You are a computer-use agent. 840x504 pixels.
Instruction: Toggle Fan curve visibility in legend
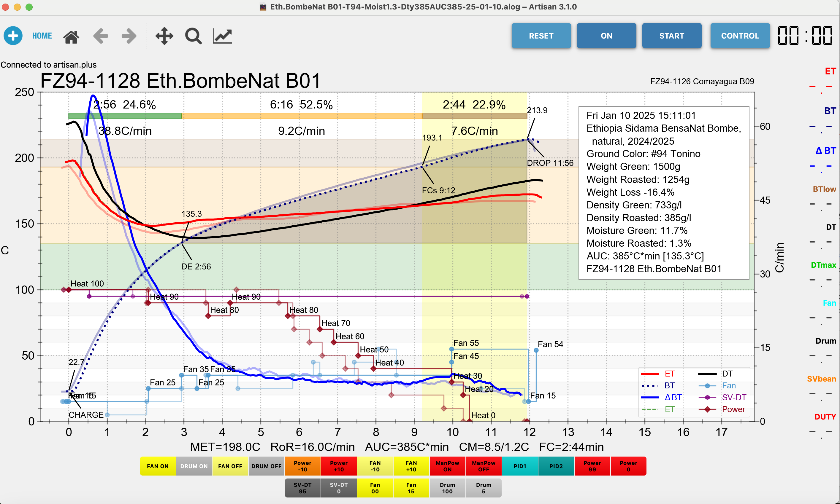[x=728, y=386]
